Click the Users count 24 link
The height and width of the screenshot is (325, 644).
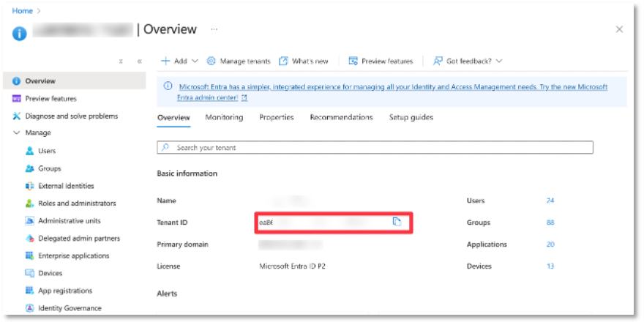point(550,201)
